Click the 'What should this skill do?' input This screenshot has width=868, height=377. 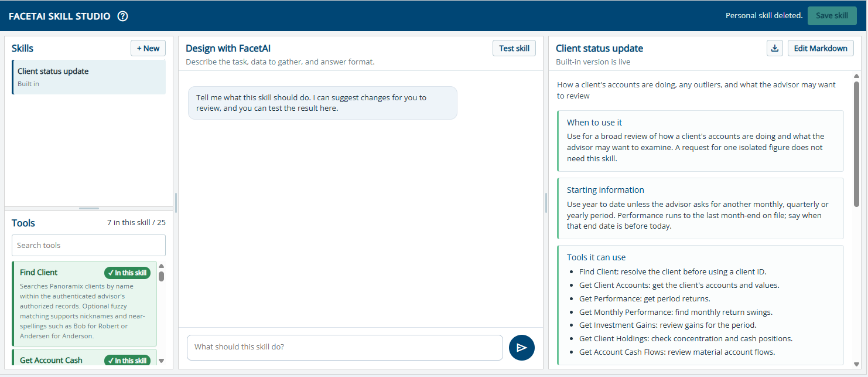tap(344, 347)
